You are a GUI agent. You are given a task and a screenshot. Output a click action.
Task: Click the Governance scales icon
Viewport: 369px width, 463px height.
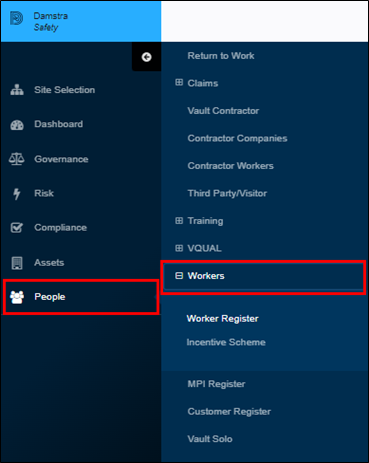[17, 159]
